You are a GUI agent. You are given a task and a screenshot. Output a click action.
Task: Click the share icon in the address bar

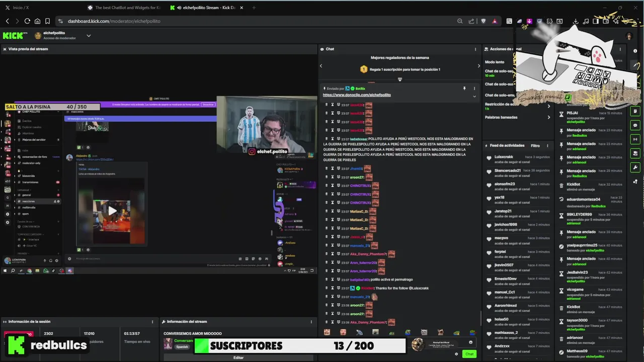[x=471, y=21]
